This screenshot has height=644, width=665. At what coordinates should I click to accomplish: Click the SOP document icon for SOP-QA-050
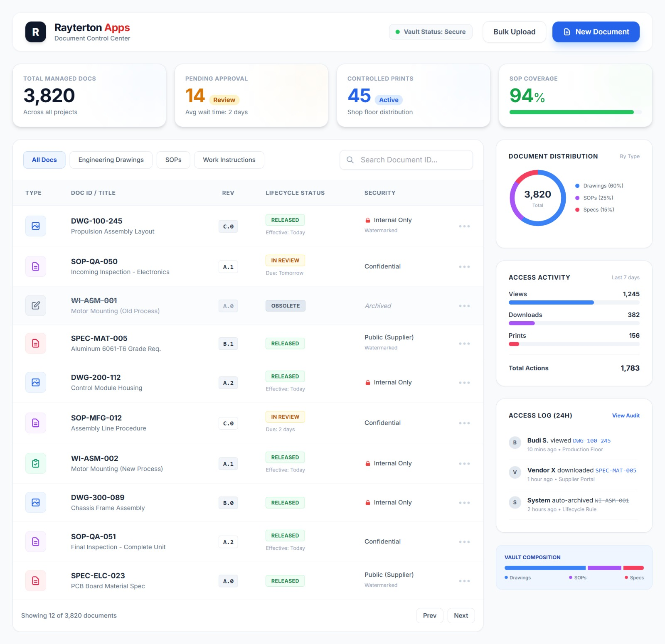click(36, 266)
